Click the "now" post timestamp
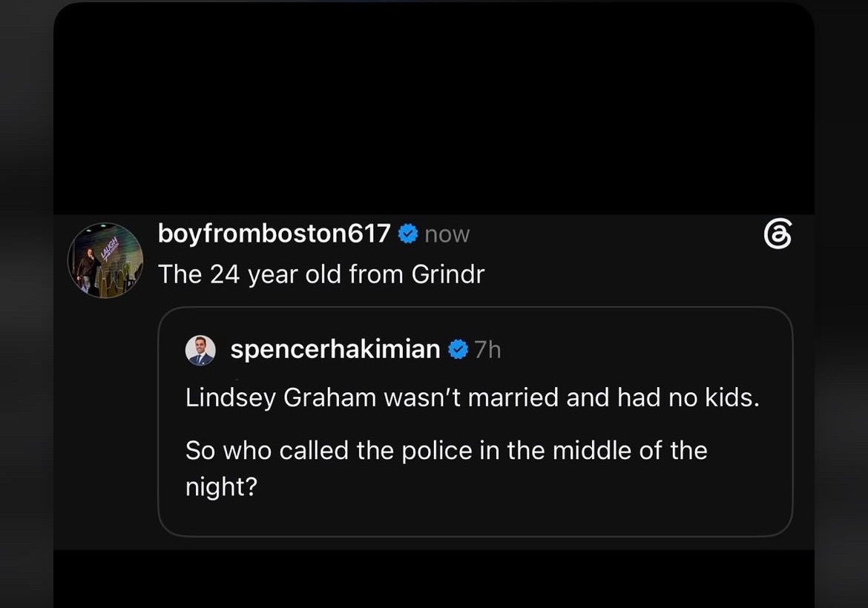 click(447, 234)
